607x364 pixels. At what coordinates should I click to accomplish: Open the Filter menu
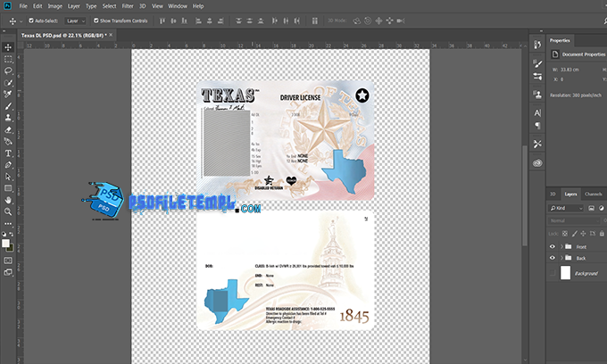coord(128,6)
